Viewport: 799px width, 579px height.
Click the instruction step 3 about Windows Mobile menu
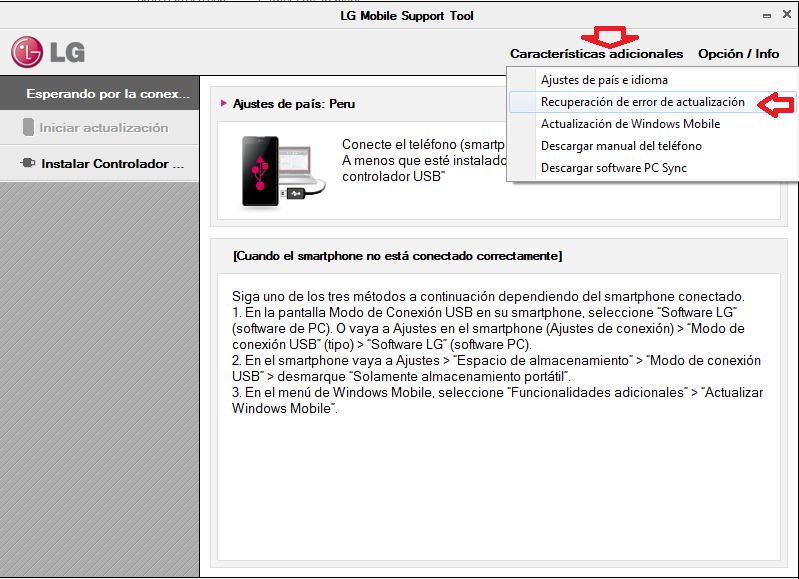[x=497, y=401]
